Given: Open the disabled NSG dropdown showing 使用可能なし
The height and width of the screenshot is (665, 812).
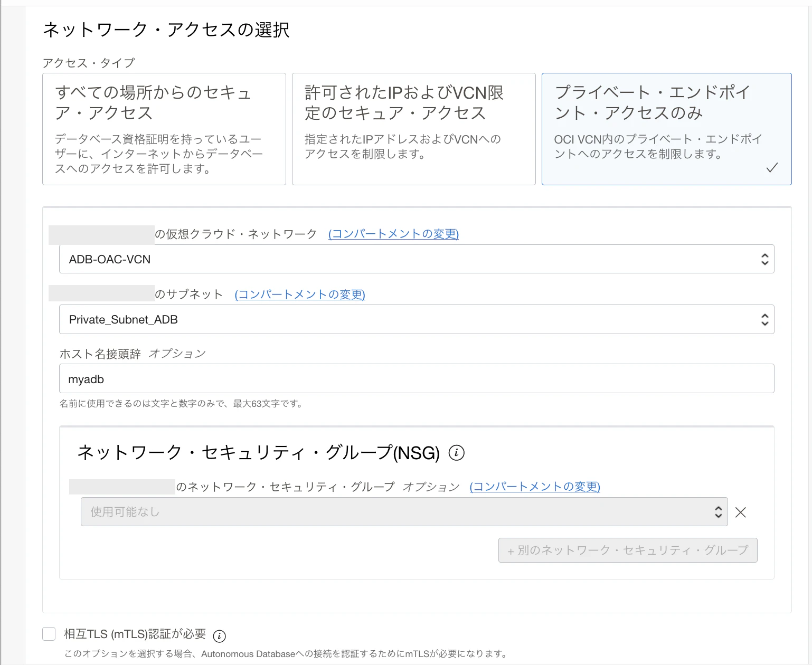Looking at the screenshot, I should point(404,511).
